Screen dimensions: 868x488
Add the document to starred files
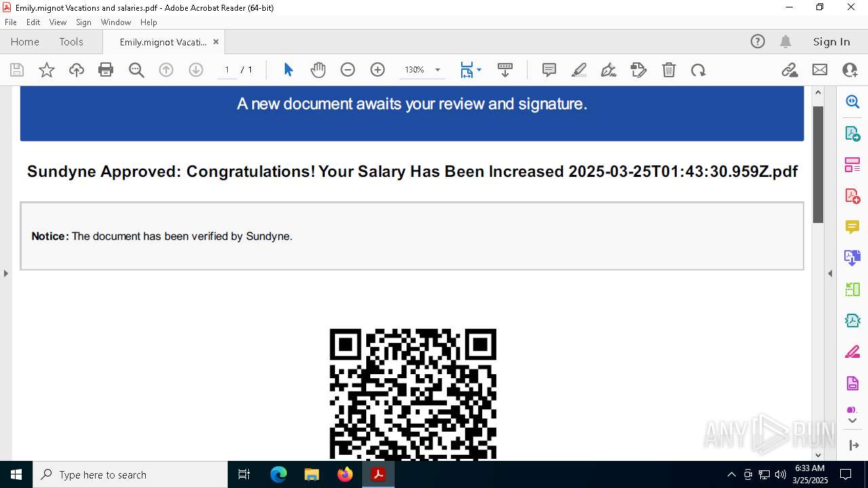coord(47,70)
